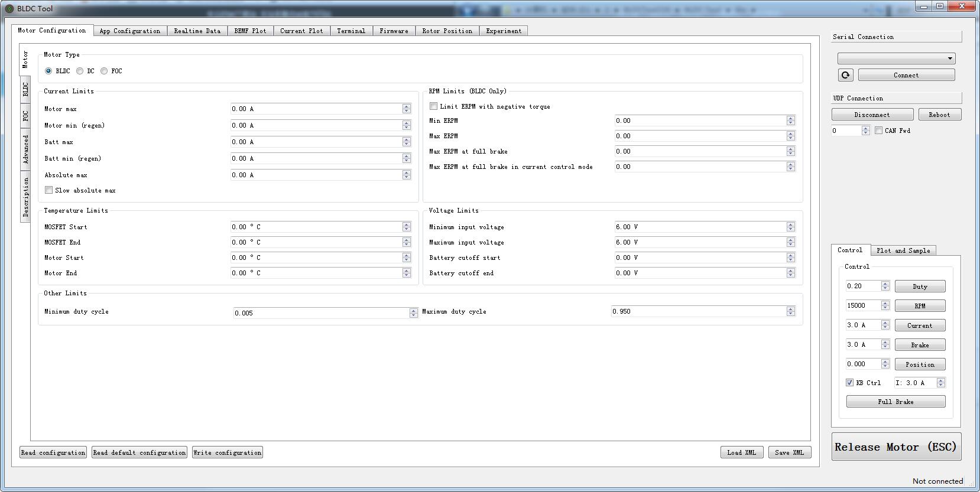Click the BLDC Tool title bar app icon
This screenshot has height=492, width=980.
(x=9, y=8)
